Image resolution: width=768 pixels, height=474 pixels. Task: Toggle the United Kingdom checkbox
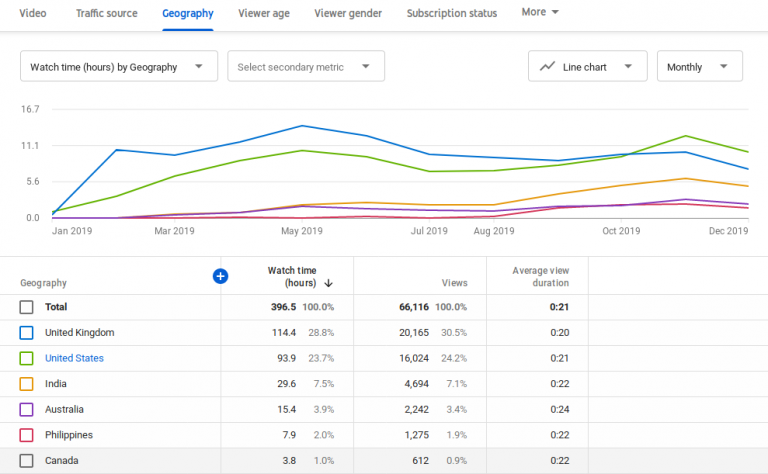[x=27, y=332]
